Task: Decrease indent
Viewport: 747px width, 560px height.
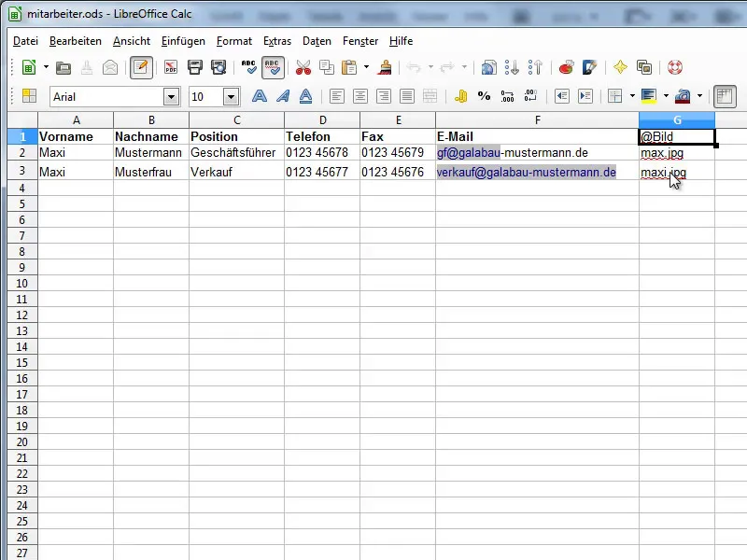Action: tap(562, 97)
